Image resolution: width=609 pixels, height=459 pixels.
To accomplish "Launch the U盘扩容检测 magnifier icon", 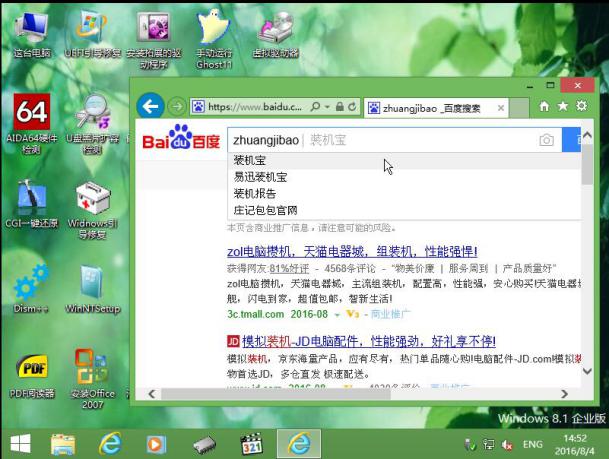I will point(92,123).
